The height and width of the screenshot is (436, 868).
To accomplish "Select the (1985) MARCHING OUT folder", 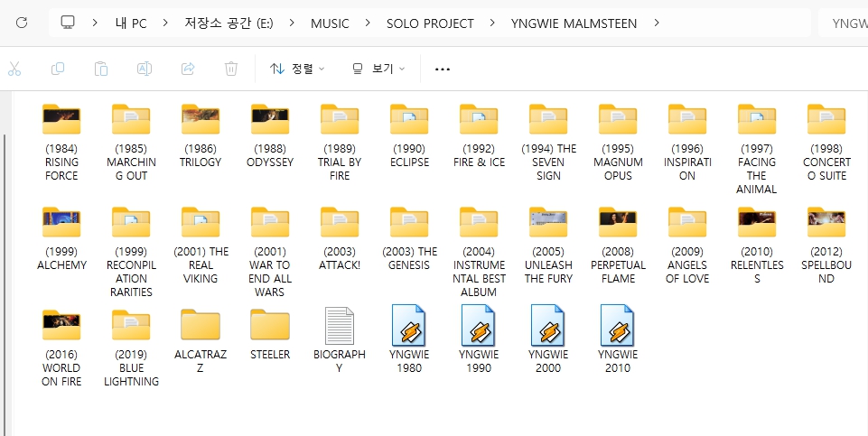I will pos(131,143).
